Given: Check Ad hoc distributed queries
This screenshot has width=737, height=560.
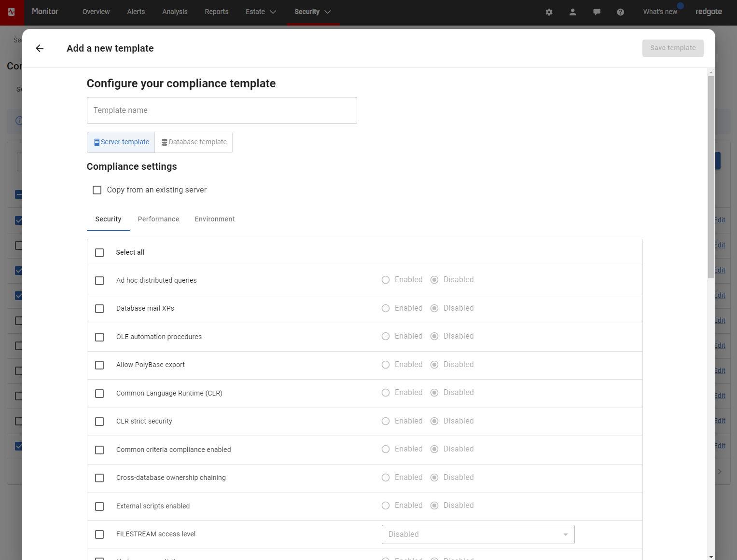Looking at the screenshot, I should [99, 281].
